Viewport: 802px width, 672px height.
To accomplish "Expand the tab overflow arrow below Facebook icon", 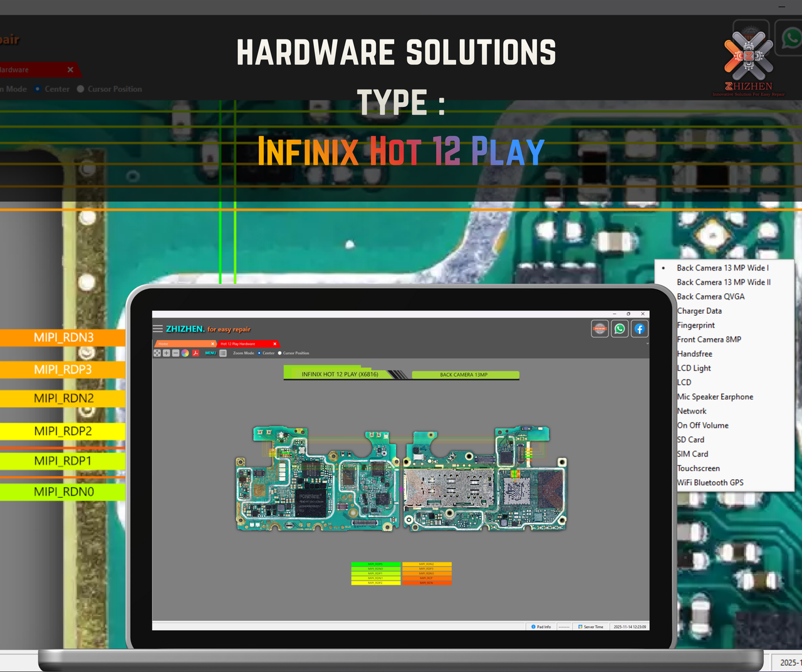I will click(647, 344).
